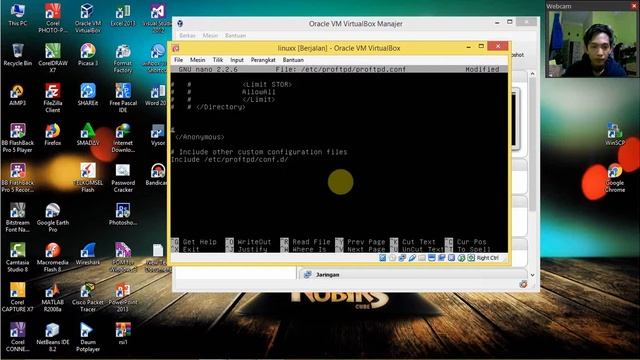Click the '# Include other custom configuration files' line

click(x=259, y=152)
